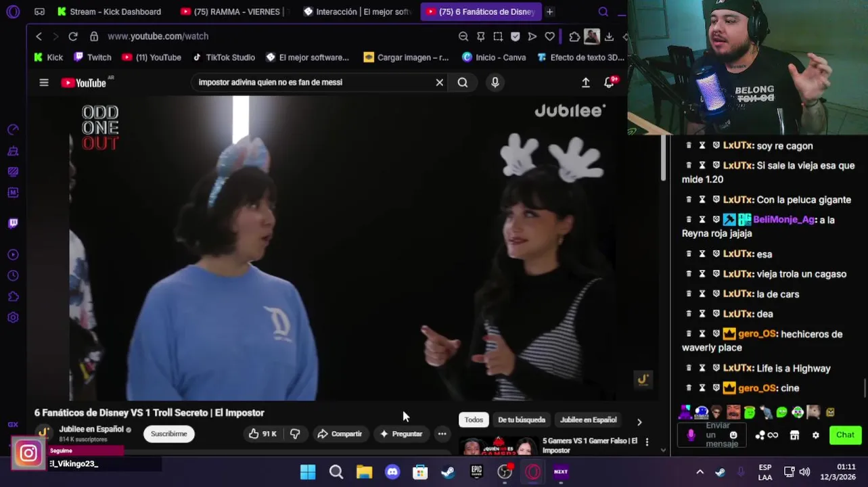The height and width of the screenshot is (487, 868).
Task: Reload the page in Opera
Action: point(73,37)
